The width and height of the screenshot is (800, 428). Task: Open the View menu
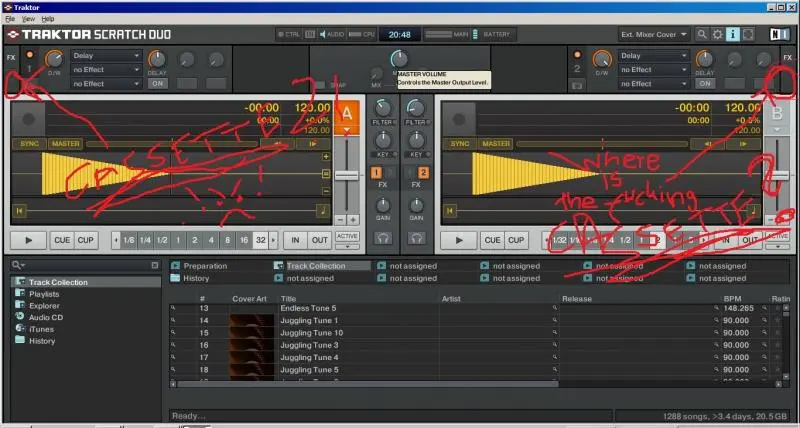28,19
